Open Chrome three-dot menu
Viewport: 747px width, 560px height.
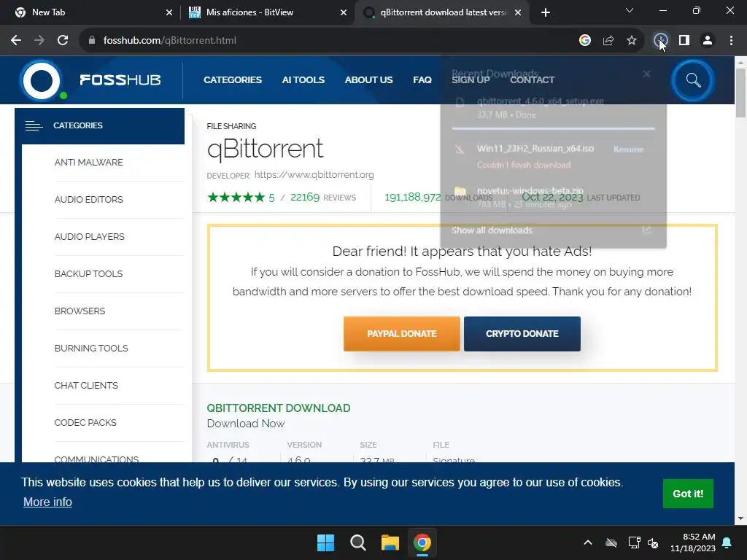[x=731, y=41]
